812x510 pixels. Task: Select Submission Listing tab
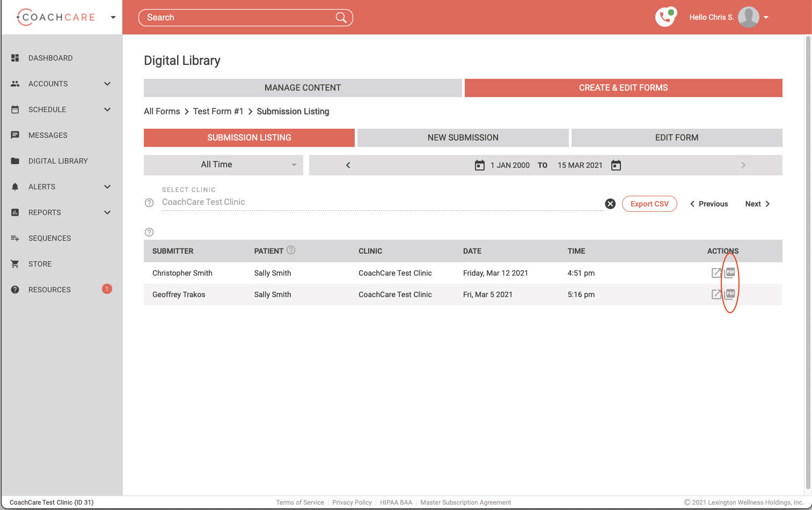pyautogui.click(x=249, y=138)
